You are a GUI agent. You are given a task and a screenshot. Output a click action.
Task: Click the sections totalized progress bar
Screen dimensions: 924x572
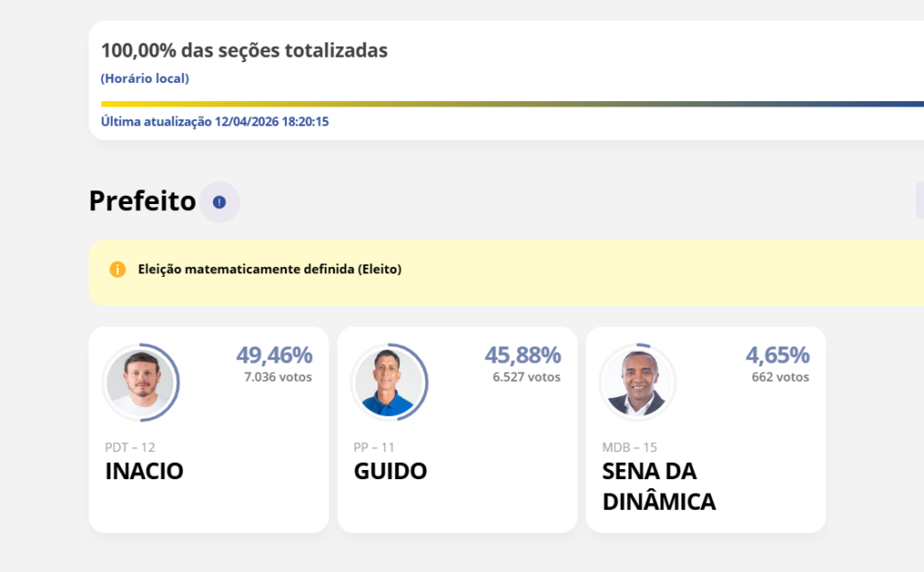pyautogui.click(x=505, y=104)
